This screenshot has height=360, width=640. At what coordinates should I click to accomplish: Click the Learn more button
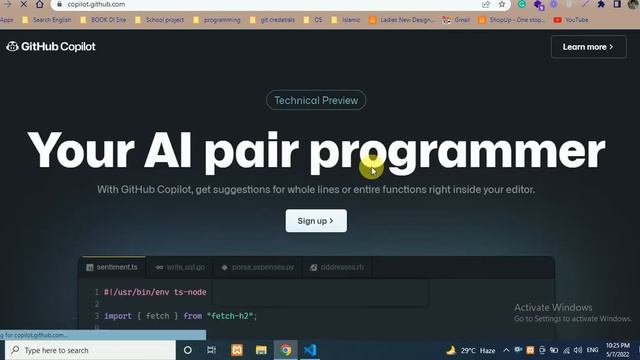click(589, 47)
